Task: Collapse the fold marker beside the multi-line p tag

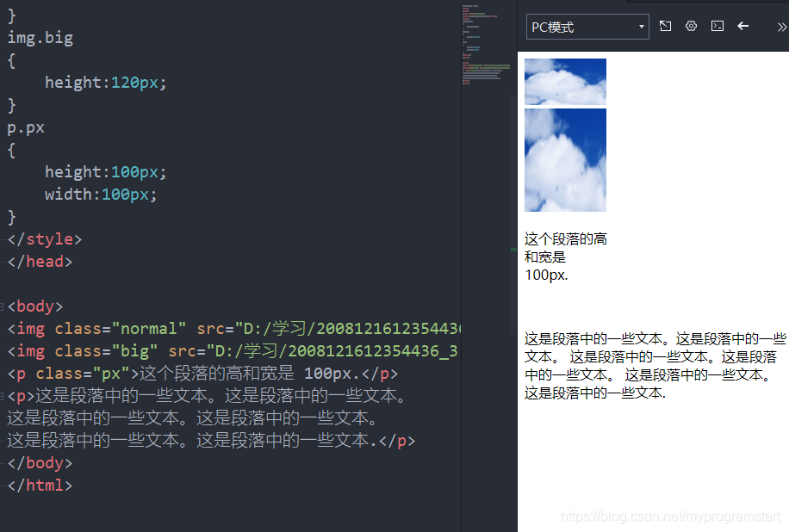Action: [2, 396]
